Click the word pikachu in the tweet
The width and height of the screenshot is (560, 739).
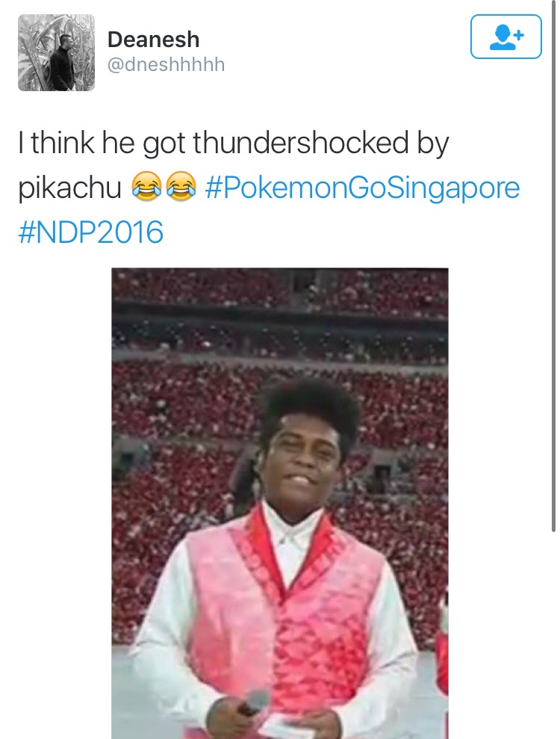69,188
